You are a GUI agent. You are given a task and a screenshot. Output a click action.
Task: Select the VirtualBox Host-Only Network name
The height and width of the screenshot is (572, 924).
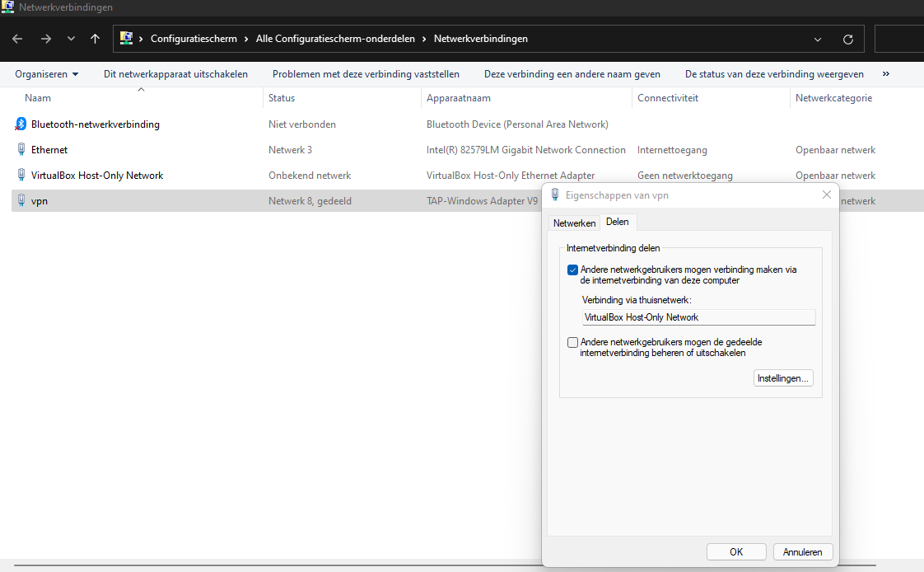coord(97,175)
